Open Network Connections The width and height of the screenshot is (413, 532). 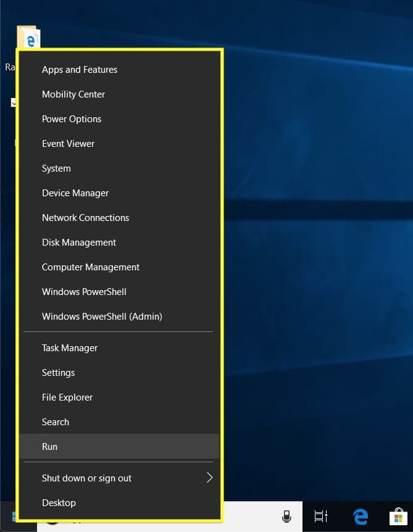[x=119, y=218]
